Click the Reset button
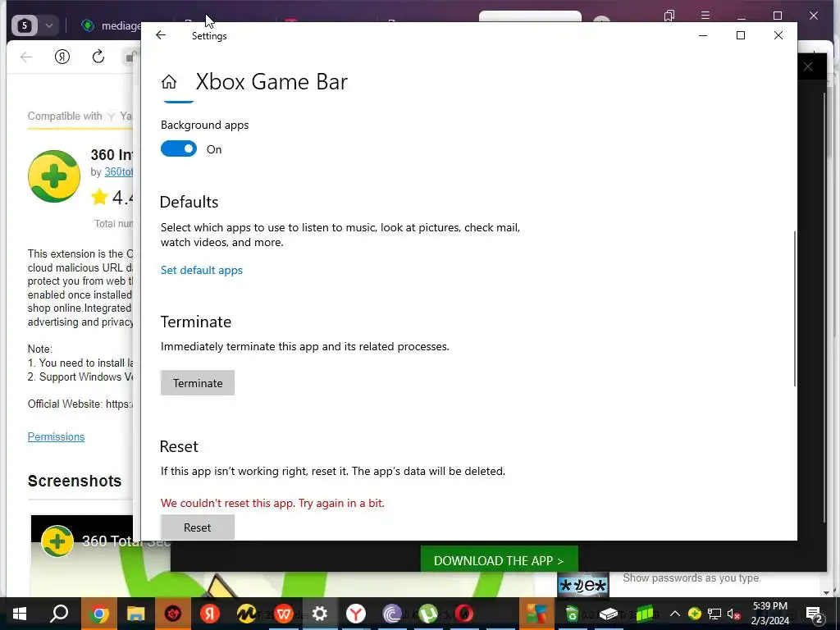This screenshot has height=630, width=840. (198, 527)
